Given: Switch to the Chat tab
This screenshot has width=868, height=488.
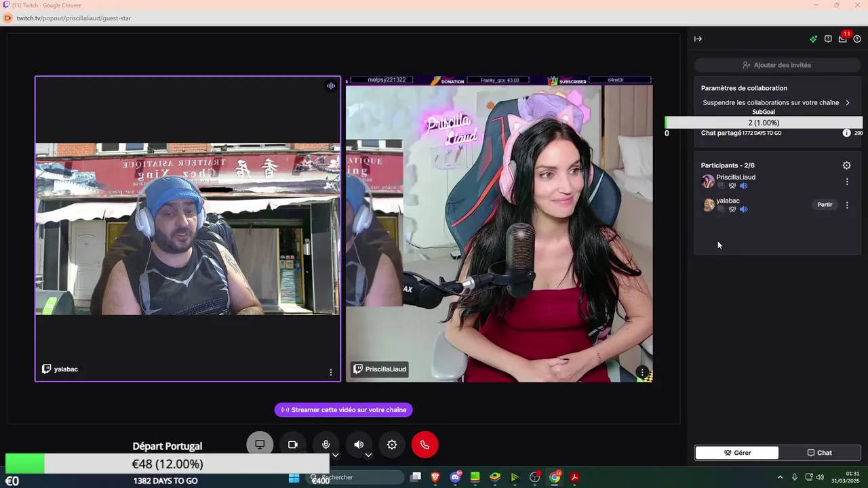Looking at the screenshot, I should tap(819, 453).
